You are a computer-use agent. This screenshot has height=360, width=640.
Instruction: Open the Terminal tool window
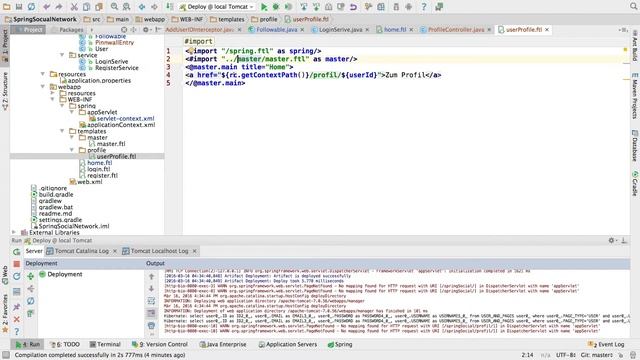(105, 344)
